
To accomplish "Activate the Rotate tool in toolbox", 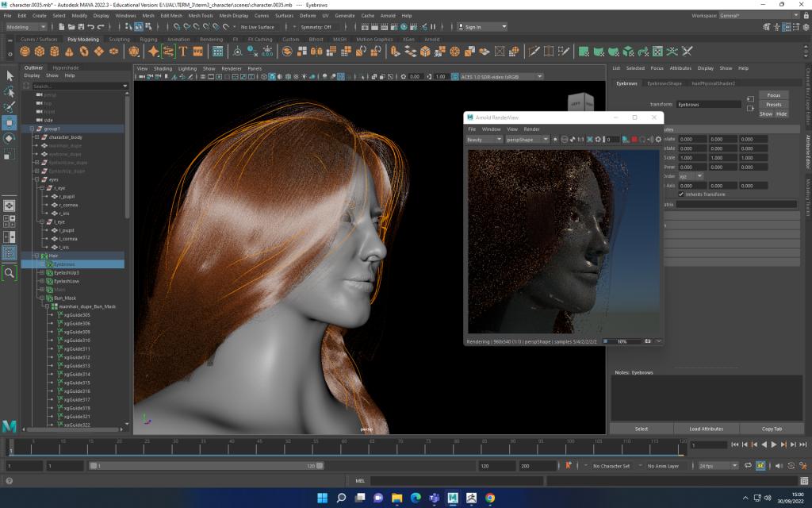I will (x=10, y=138).
